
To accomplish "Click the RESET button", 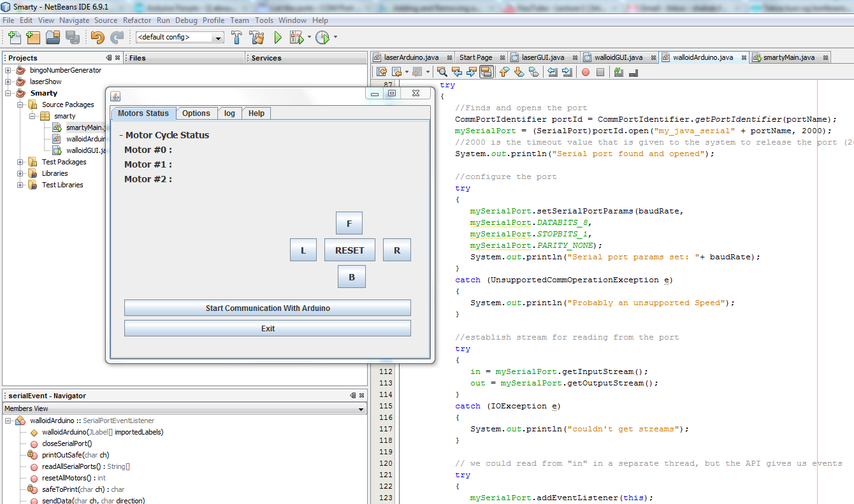I will pyautogui.click(x=350, y=250).
